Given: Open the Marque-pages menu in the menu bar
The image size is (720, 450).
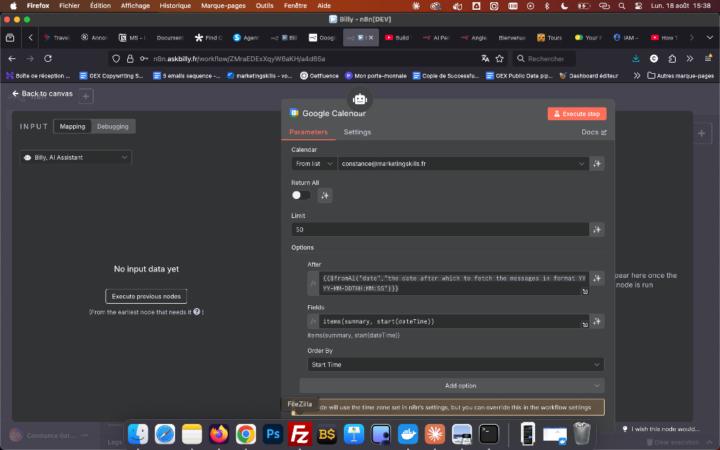Looking at the screenshot, I should tap(223, 6).
